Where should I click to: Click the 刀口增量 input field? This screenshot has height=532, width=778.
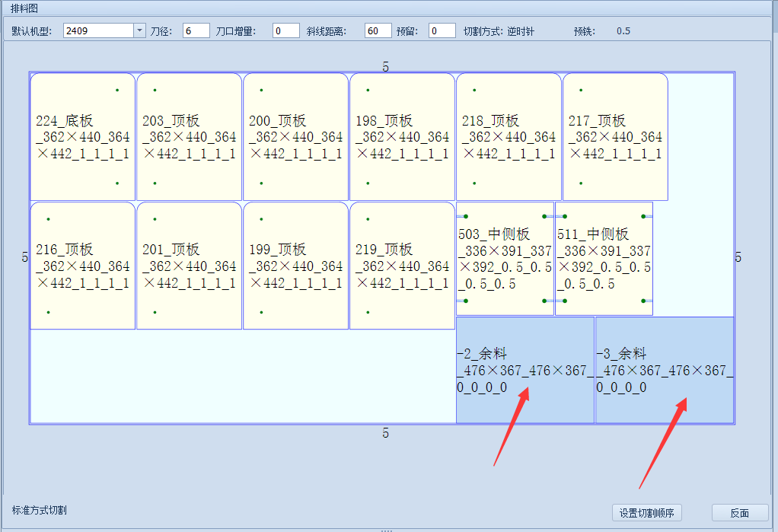click(x=285, y=31)
